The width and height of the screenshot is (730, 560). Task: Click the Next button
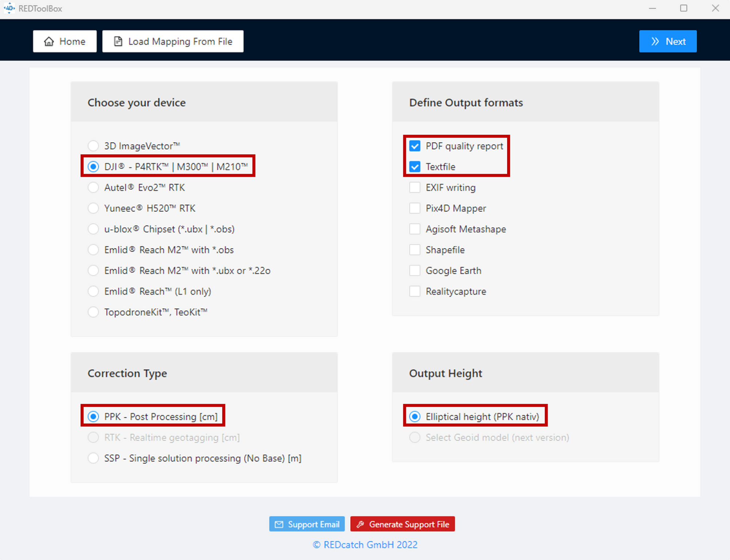tap(668, 41)
